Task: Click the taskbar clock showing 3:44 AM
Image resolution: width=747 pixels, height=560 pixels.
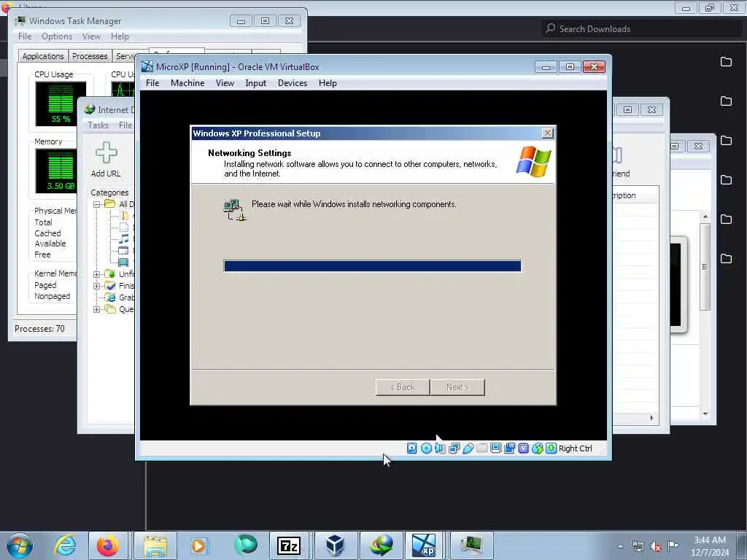Action: click(x=710, y=545)
